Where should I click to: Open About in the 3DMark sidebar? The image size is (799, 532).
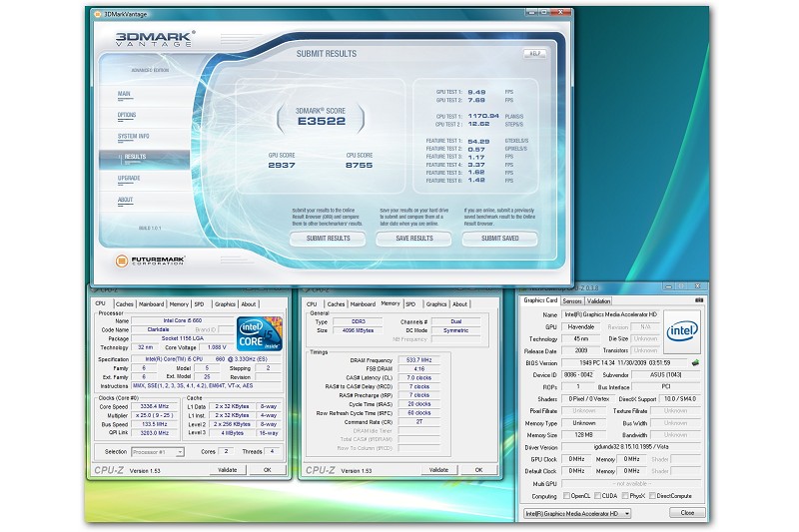[126, 200]
